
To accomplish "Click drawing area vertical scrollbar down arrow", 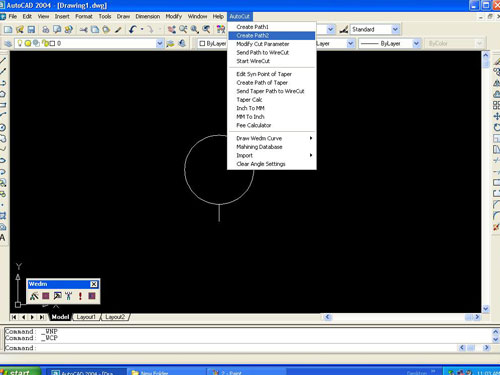I will coord(486,309).
